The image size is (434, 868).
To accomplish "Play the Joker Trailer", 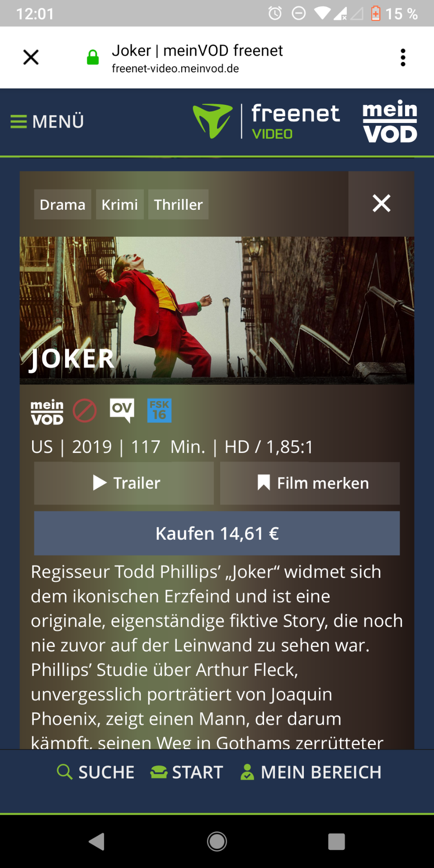I will click(124, 483).
